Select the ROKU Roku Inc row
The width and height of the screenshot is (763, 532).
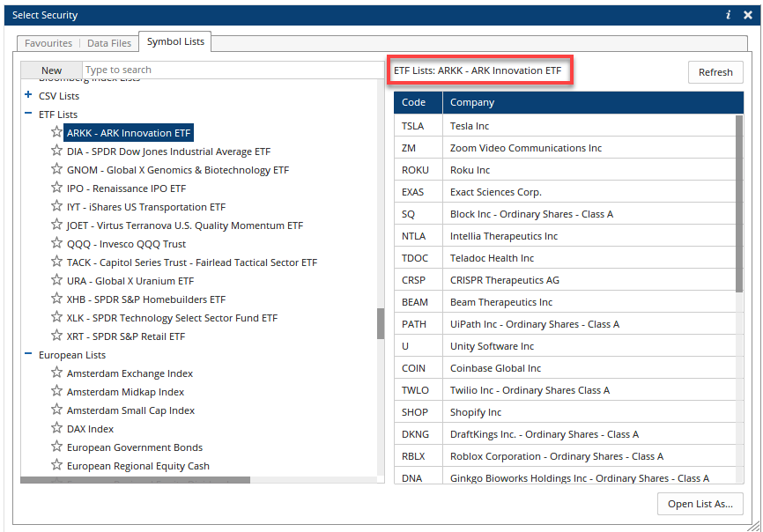click(565, 170)
